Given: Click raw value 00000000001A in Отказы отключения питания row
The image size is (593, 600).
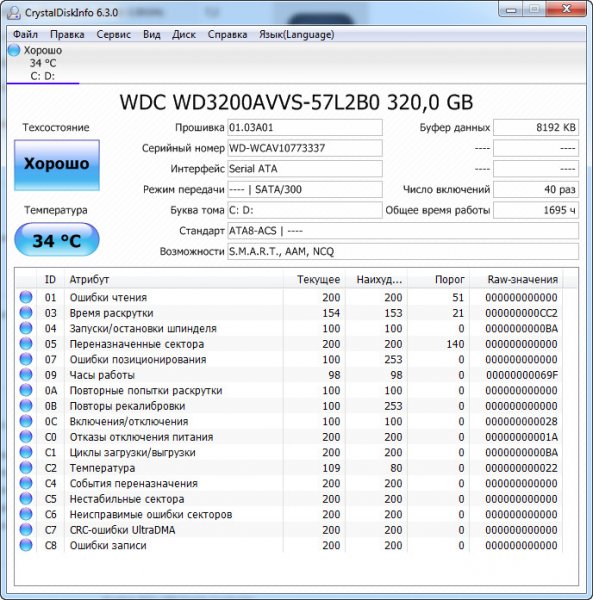Looking at the screenshot, I should pyautogui.click(x=521, y=437).
